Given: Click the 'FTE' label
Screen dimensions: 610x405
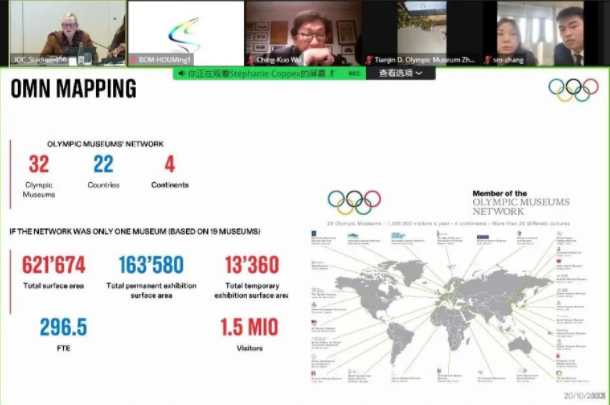Looking at the screenshot, I should (x=63, y=348).
